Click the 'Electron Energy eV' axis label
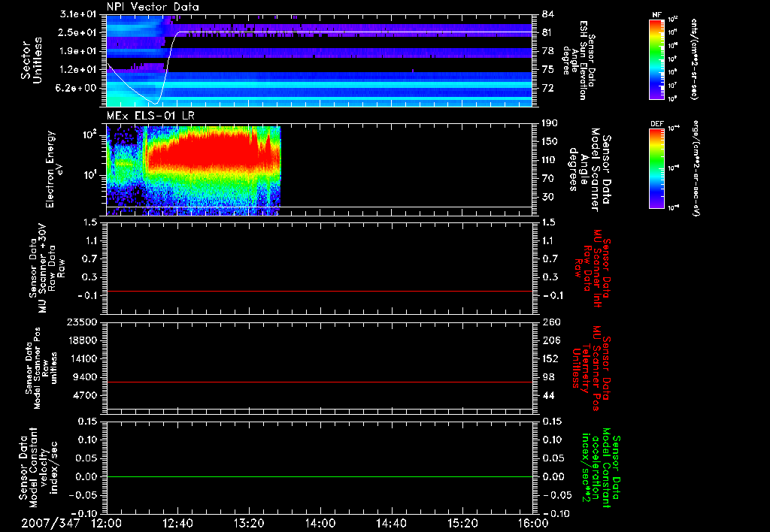 [54, 169]
